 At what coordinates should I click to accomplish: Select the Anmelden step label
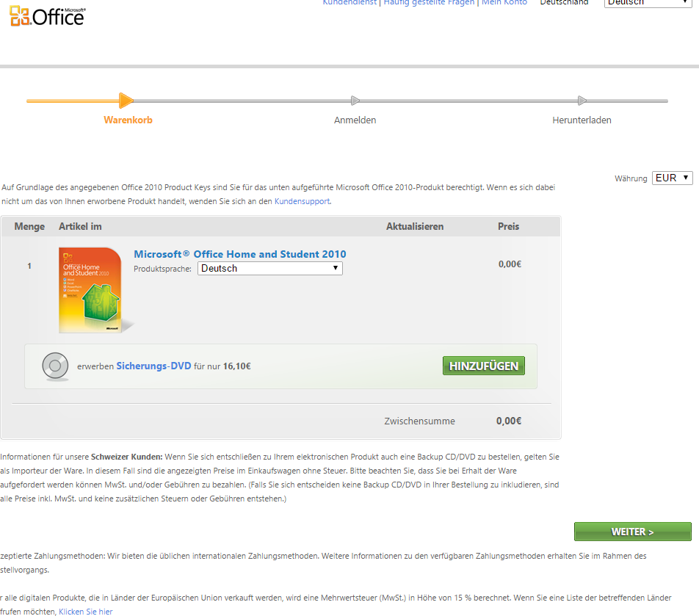355,120
